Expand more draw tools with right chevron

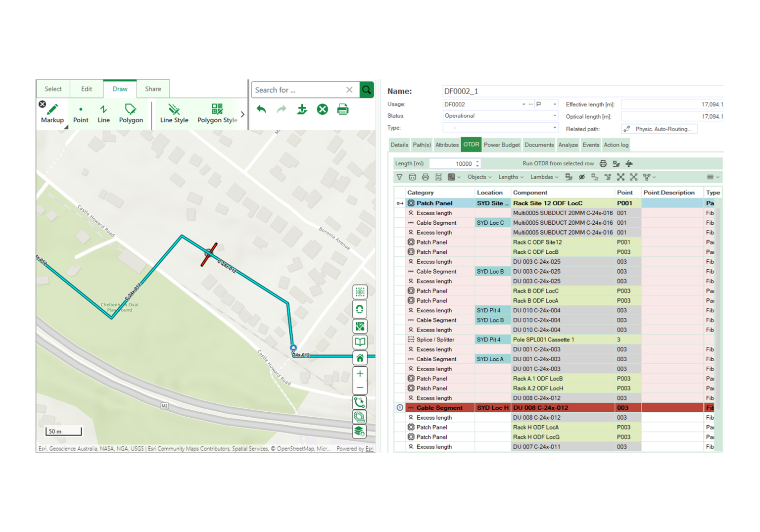[x=242, y=114]
